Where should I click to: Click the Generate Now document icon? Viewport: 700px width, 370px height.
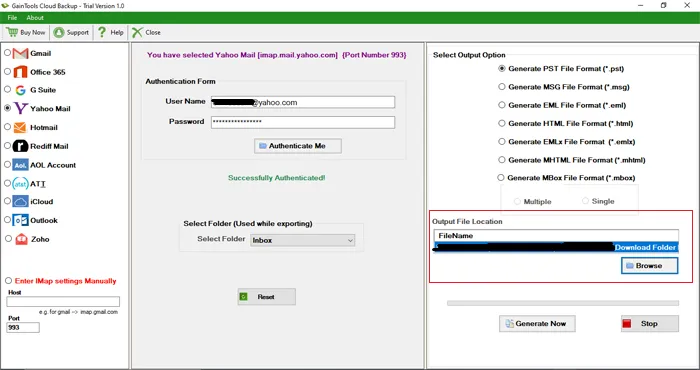pyautogui.click(x=509, y=324)
